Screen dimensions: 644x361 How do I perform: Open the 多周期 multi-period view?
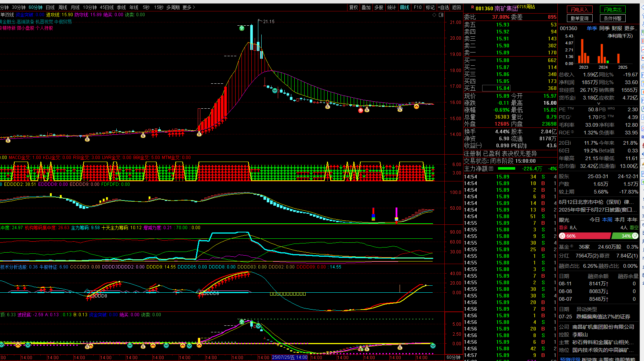173,7
